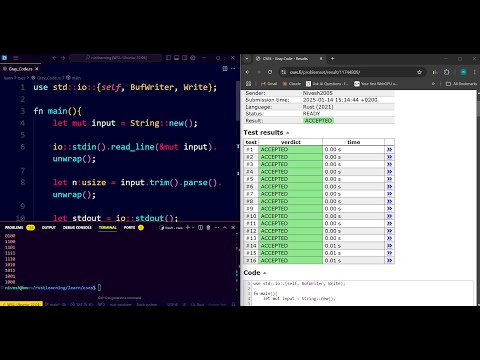The image size is (480, 360).
Task: Open details arrow for test #5
Action: coord(389,179)
